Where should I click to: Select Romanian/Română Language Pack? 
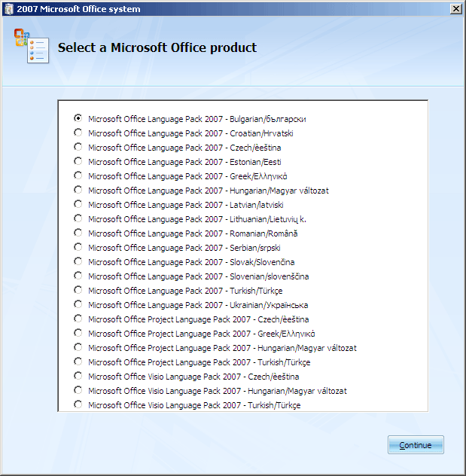(x=78, y=233)
